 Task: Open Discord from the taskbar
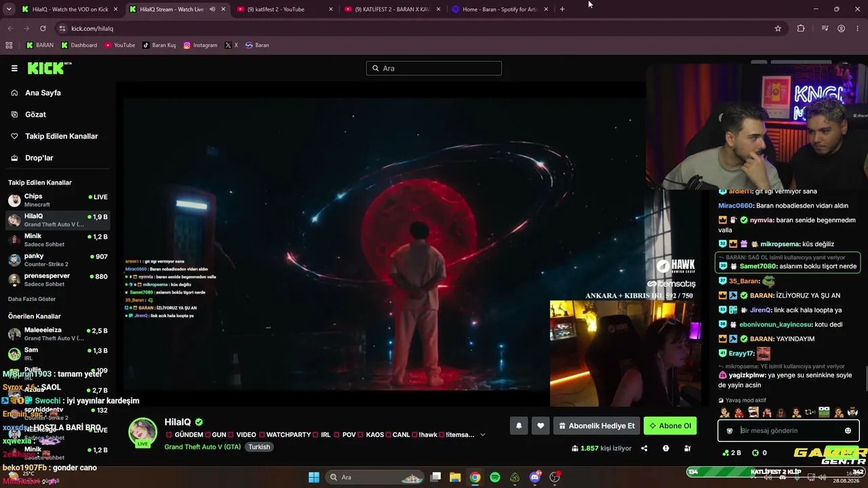(535, 477)
